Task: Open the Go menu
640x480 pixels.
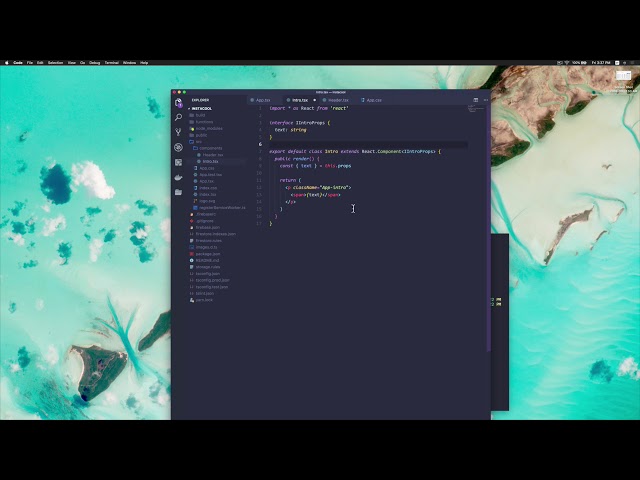Action: (82, 63)
